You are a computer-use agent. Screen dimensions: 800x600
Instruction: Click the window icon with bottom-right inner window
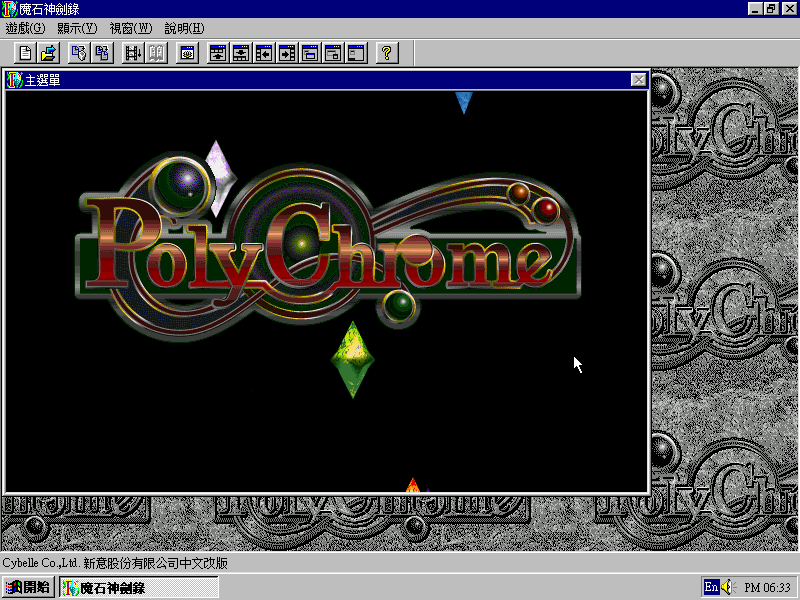click(x=333, y=53)
